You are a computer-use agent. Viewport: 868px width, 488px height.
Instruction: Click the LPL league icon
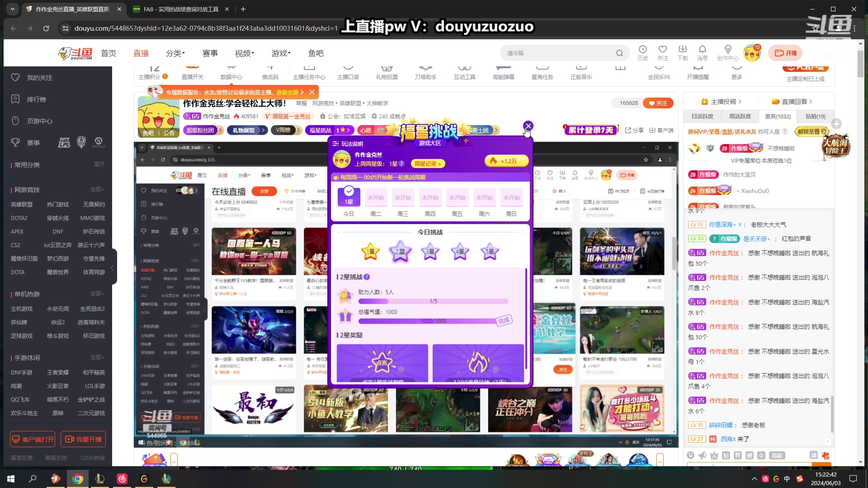point(64,143)
